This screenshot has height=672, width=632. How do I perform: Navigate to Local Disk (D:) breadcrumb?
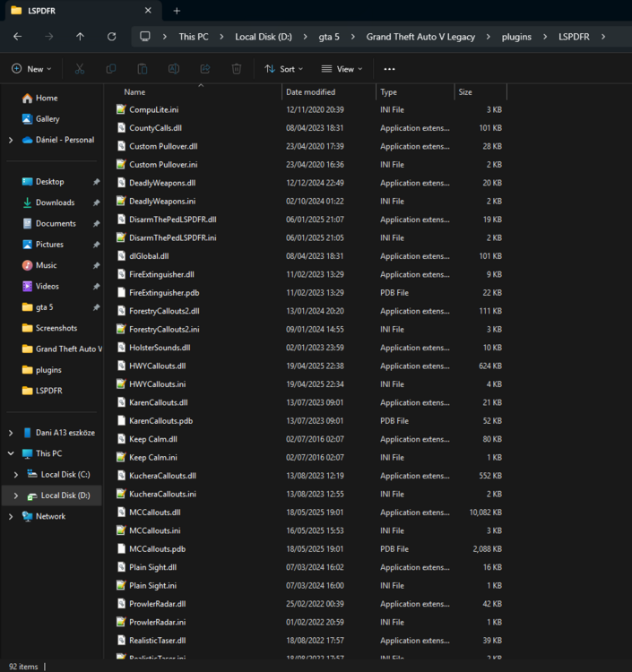264,37
